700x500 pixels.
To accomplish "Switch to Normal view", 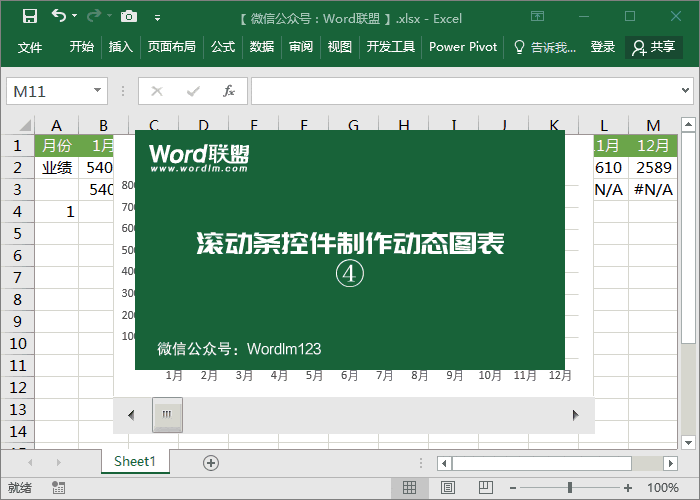I will pos(409,488).
